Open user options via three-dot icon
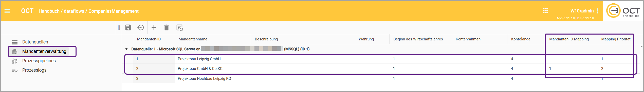Image resolution: width=644 pixels, height=92 pixels. [598, 11]
